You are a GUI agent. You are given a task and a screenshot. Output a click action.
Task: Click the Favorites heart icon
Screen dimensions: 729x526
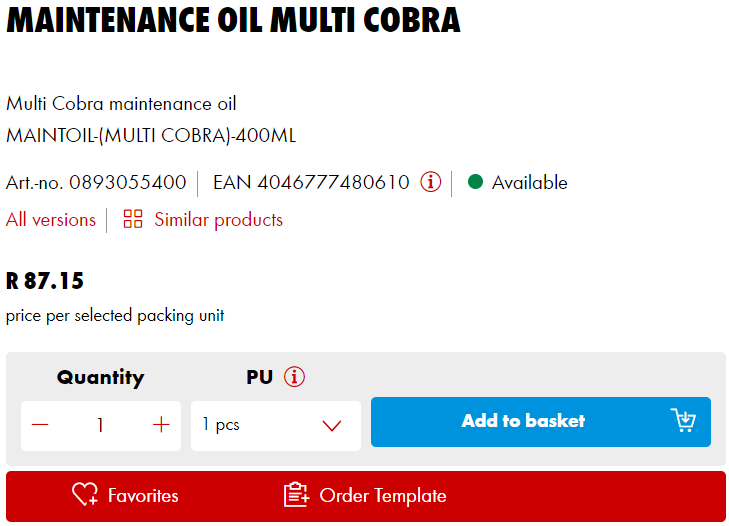[x=84, y=494]
